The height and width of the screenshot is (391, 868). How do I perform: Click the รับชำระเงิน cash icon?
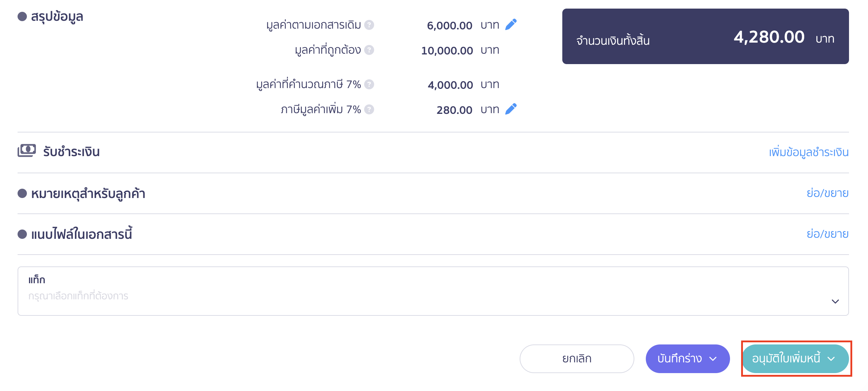click(27, 151)
